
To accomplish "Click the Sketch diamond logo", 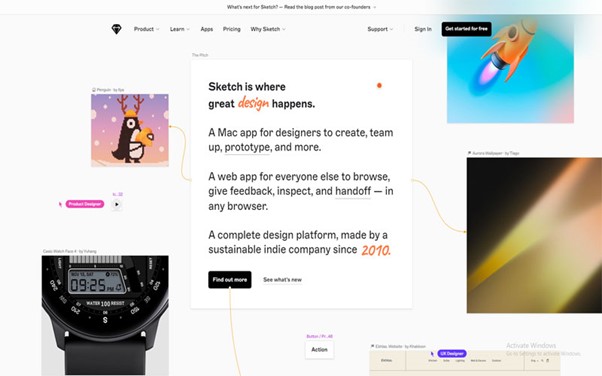I will tap(116, 29).
